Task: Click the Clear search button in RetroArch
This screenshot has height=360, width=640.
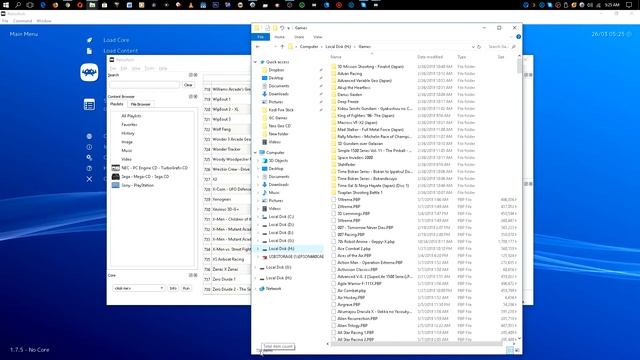Action: click(x=188, y=85)
